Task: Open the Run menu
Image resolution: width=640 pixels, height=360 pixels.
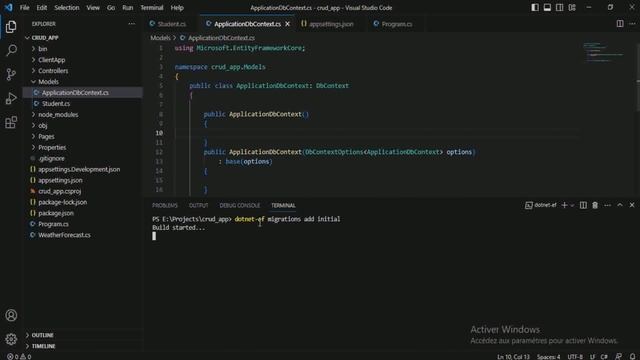Action: [127, 7]
